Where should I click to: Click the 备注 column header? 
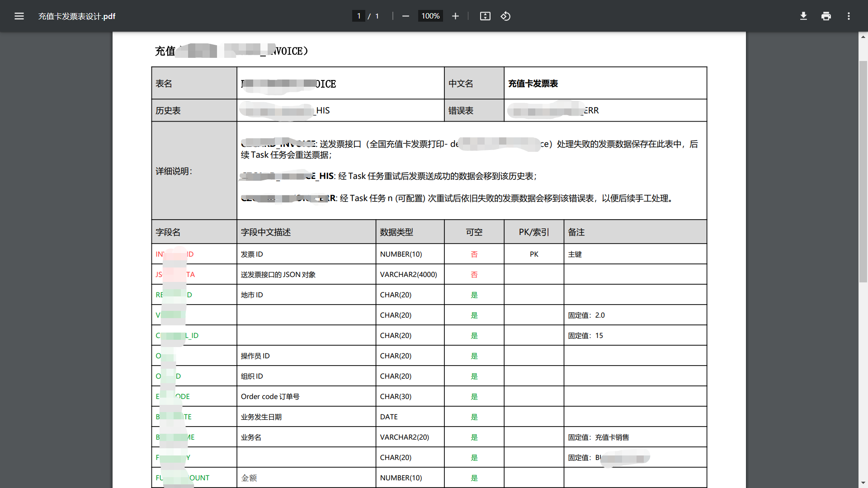[x=636, y=232]
